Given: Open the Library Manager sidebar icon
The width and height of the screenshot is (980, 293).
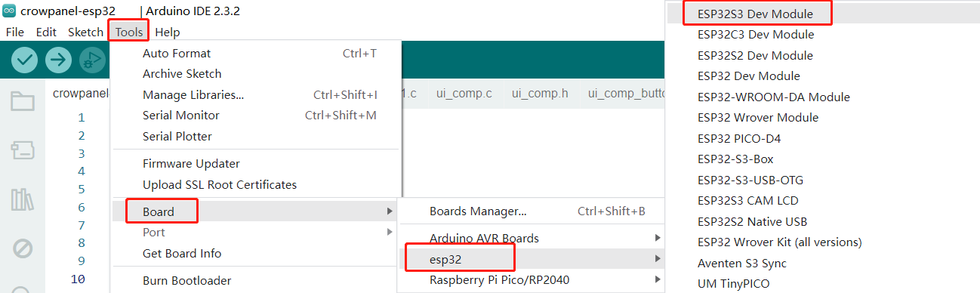Looking at the screenshot, I should (23, 199).
